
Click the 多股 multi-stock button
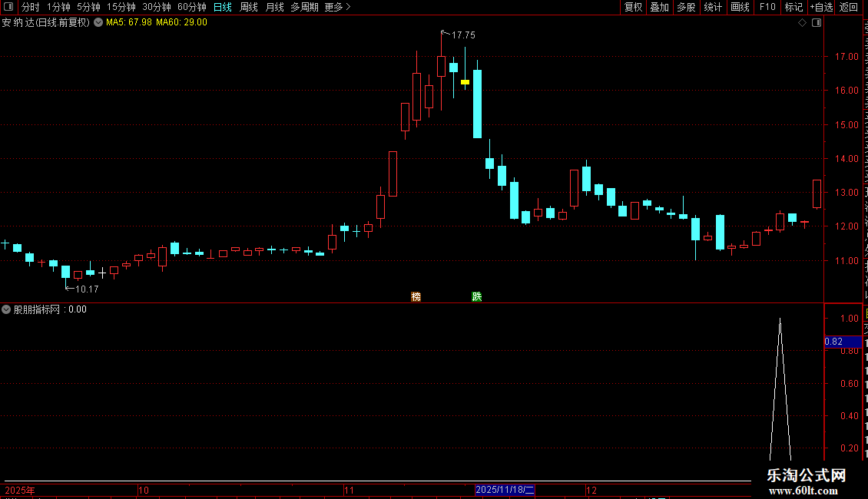[x=686, y=7]
